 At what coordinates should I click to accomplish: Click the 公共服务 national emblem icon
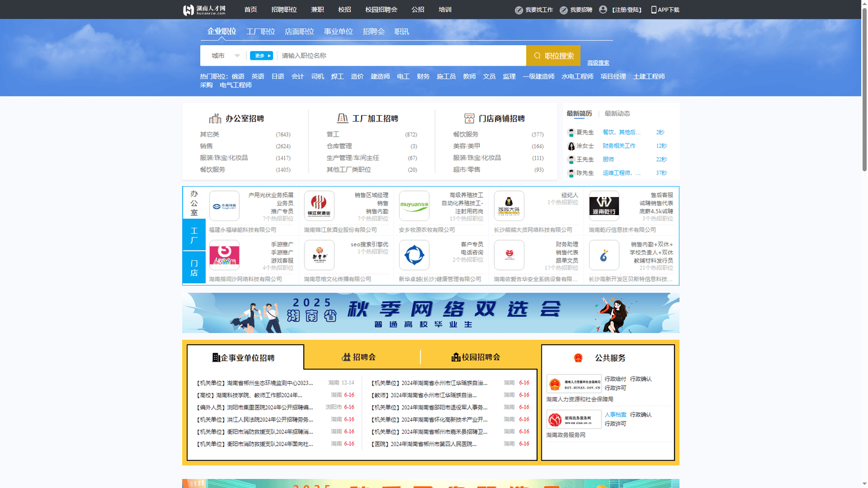[579, 358]
